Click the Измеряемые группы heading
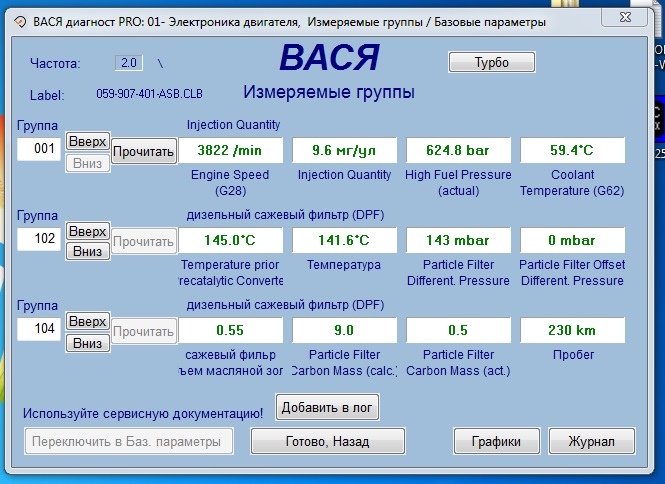Image resolution: width=665 pixels, height=484 pixels. (329, 92)
